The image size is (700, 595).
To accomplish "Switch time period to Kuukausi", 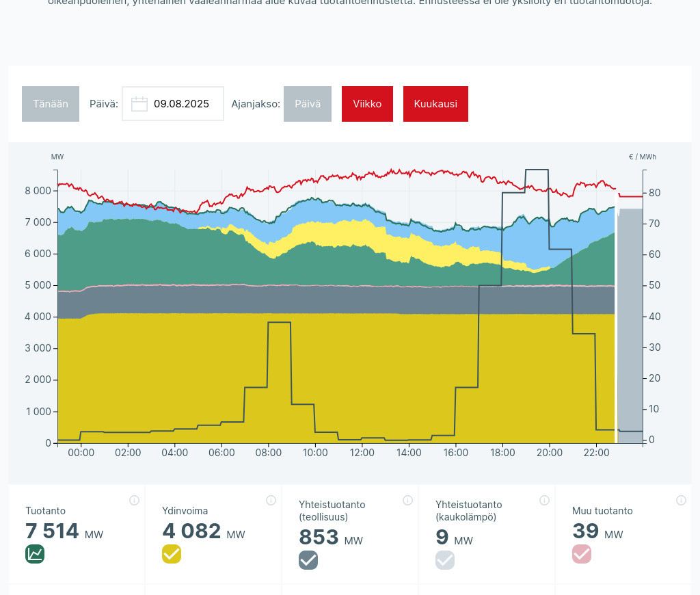I will point(435,104).
